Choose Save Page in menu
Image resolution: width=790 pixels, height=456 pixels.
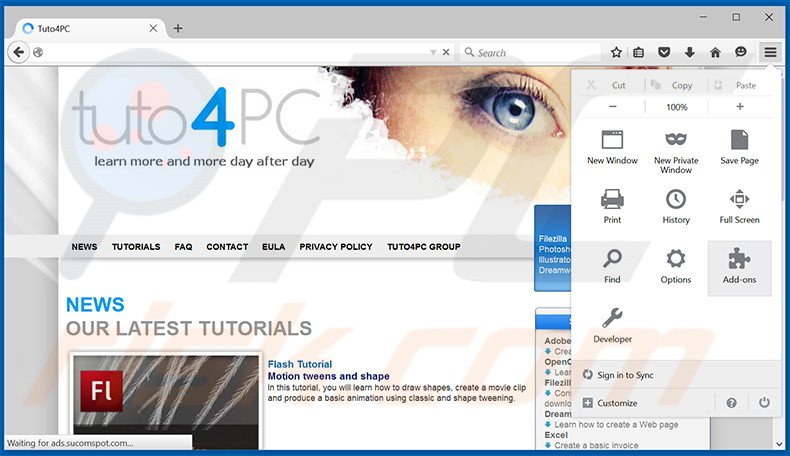click(739, 147)
